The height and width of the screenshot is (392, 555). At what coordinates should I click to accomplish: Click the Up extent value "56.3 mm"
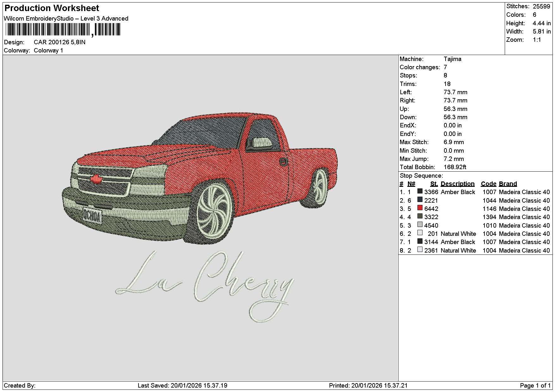455,109
